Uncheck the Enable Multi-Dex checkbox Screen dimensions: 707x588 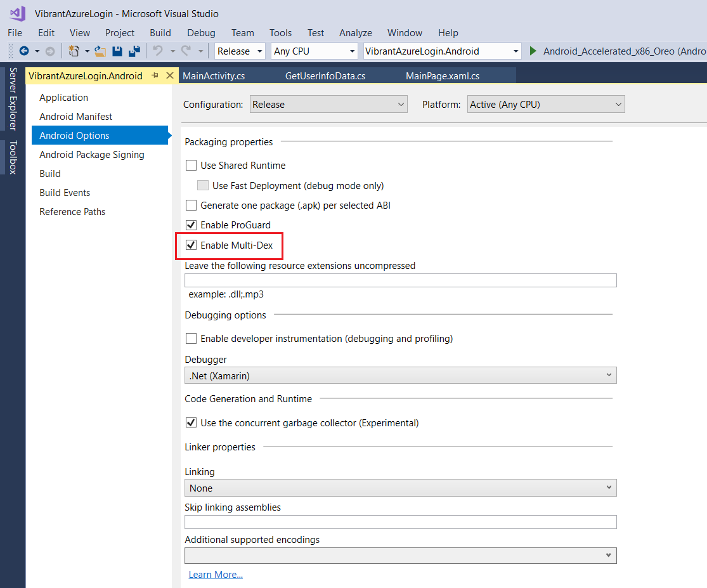point(191,245)
